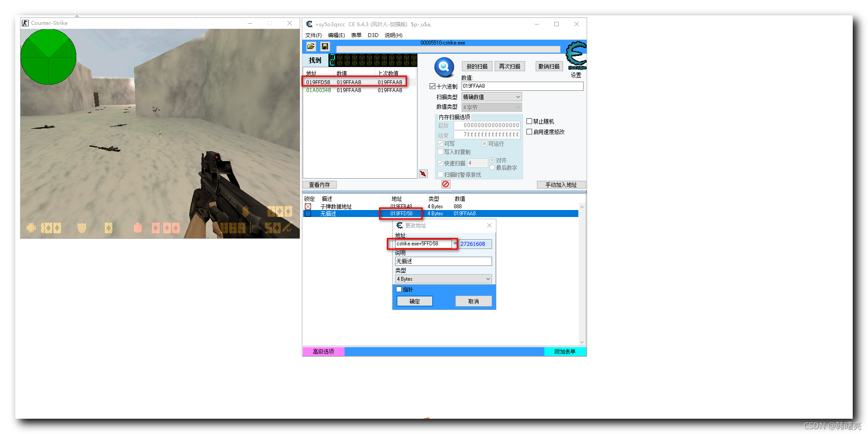Click the 起始 start address field
868x434 pixels.
pos(487,125)
